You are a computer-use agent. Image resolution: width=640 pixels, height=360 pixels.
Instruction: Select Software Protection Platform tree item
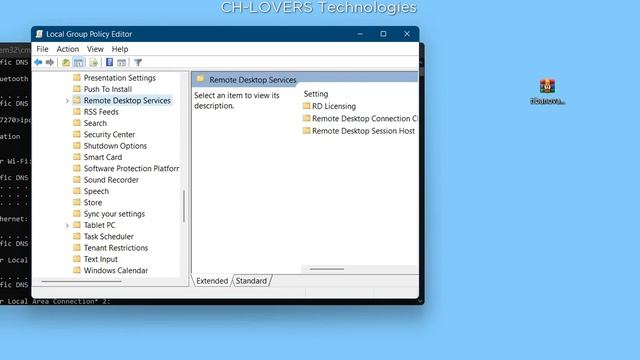click(131, 169)
